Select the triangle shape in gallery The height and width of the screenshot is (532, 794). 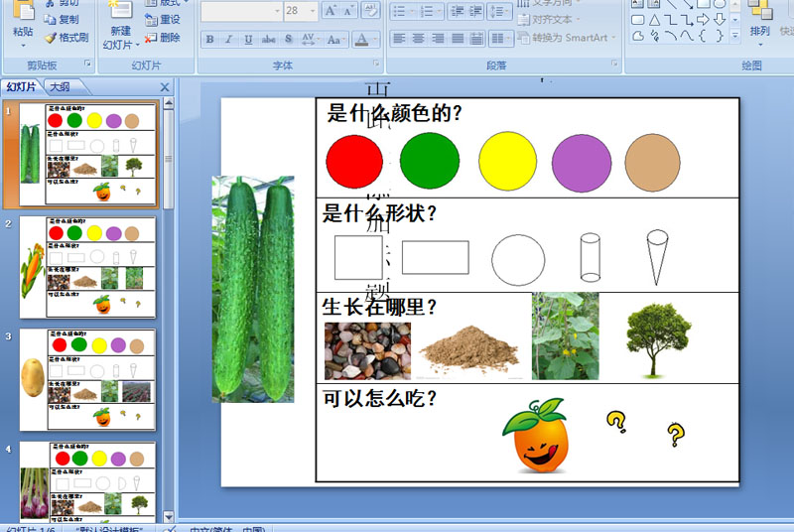point(654,20)
